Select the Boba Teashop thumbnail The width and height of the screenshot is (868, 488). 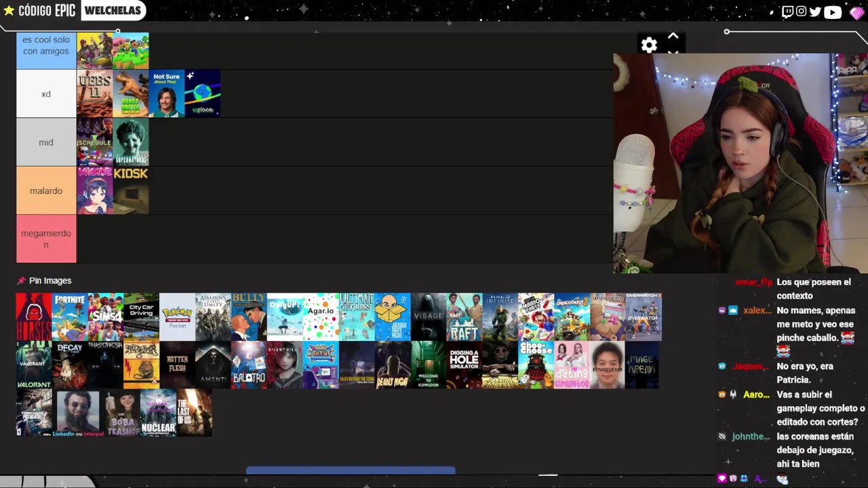click(x=122, y=413)
